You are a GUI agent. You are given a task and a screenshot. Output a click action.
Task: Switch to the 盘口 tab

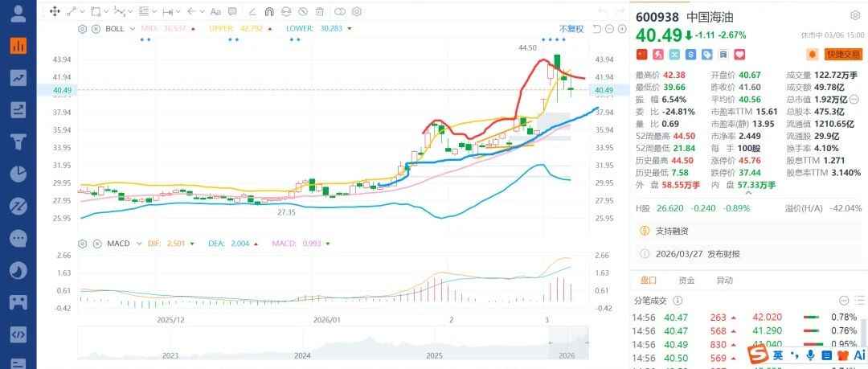click(649, 281)
